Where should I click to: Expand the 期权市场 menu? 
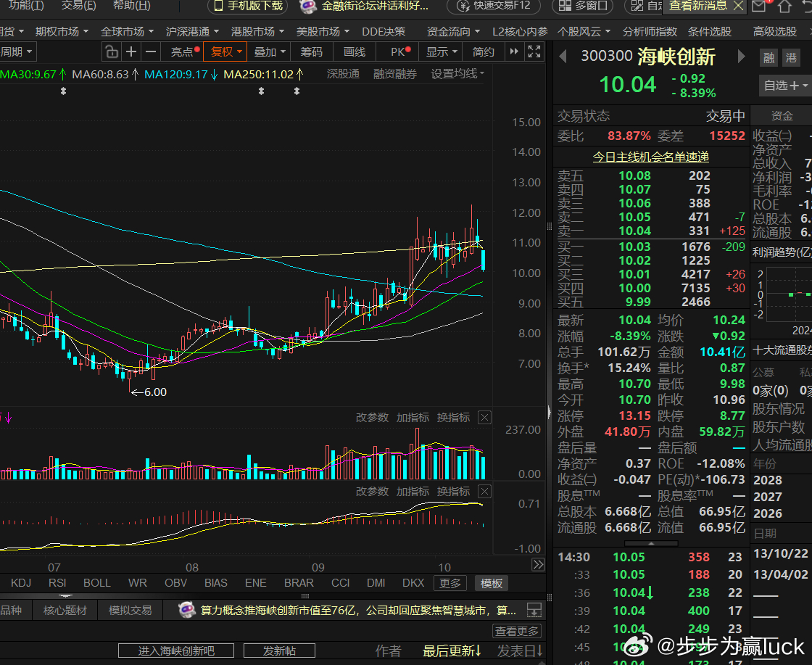[x=62, y=32]
